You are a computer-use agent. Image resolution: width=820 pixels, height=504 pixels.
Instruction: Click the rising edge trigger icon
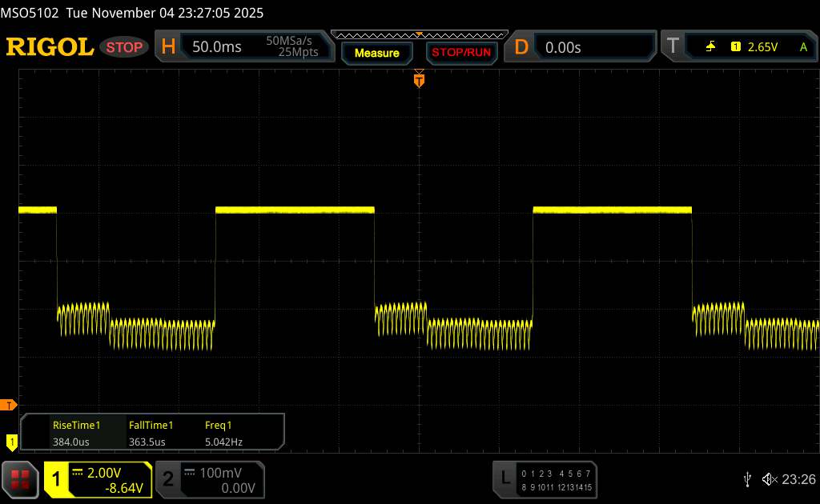pyautogui.click(x=710, y=47)
